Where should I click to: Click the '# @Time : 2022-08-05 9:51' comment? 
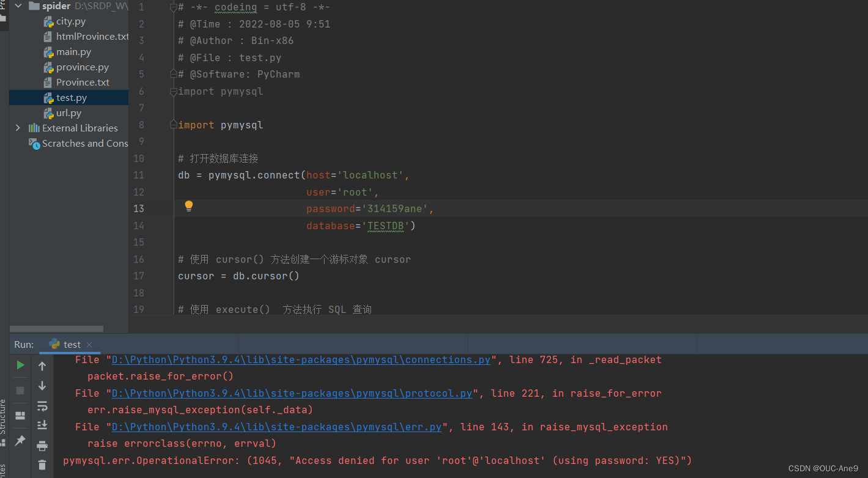point(254,24)
